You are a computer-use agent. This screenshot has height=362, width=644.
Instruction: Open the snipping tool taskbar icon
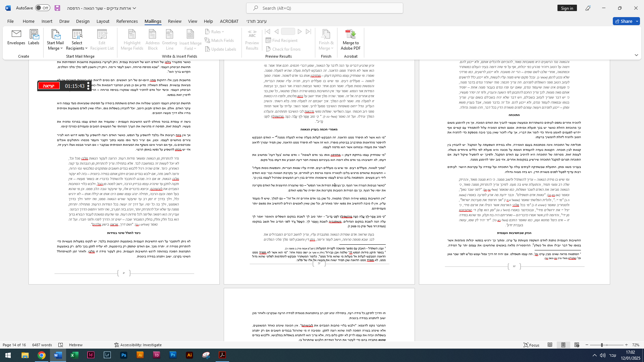(x=206, y=355)
